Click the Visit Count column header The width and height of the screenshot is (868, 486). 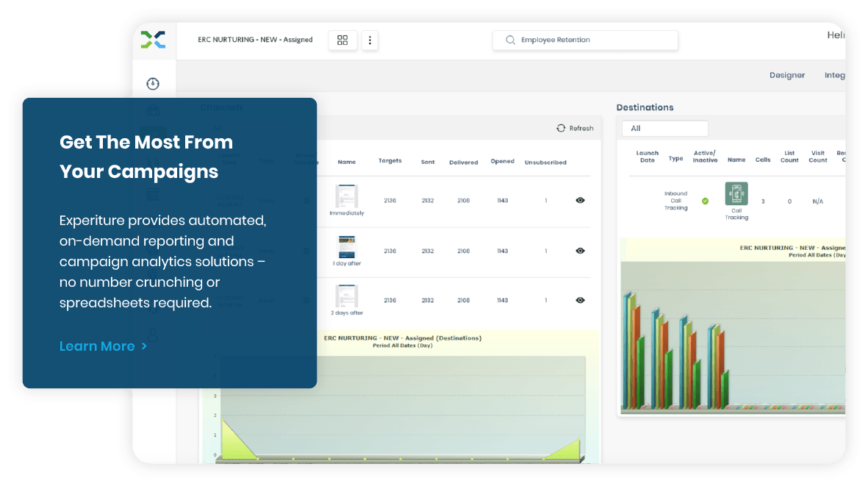pyautogui.click(x=817, y=157)
